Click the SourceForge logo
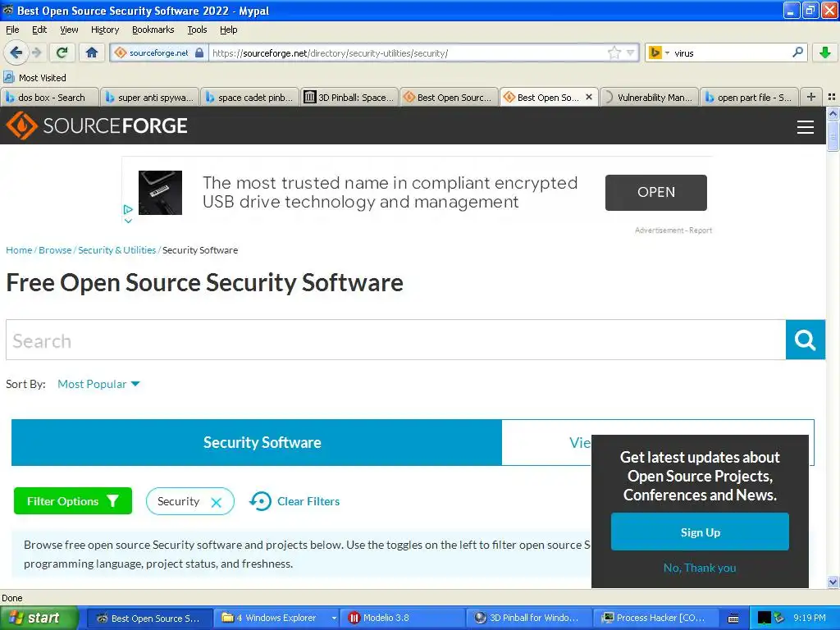This screenshot has width=840, height=630. pyautogui.click(x=97, y=126)
